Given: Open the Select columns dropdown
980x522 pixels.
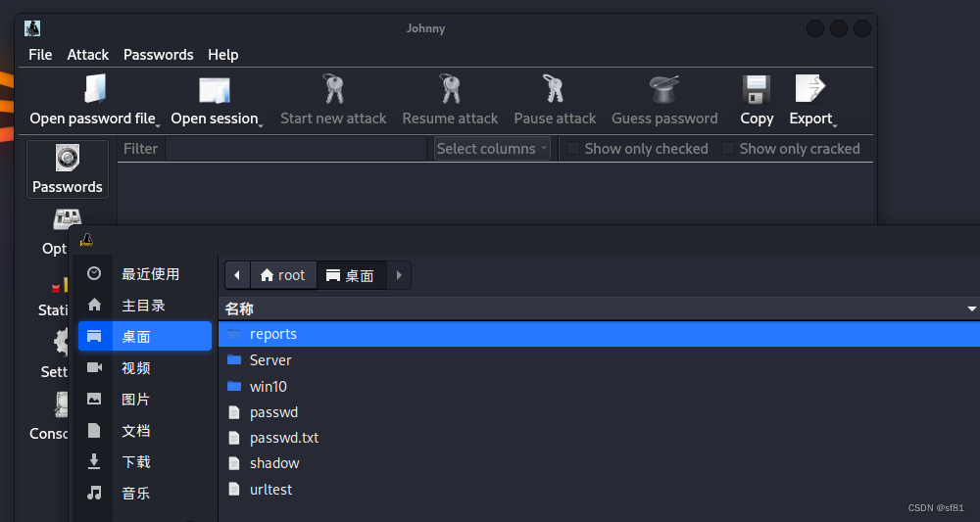Looking at the screenshot, I should tap(492, 149).
